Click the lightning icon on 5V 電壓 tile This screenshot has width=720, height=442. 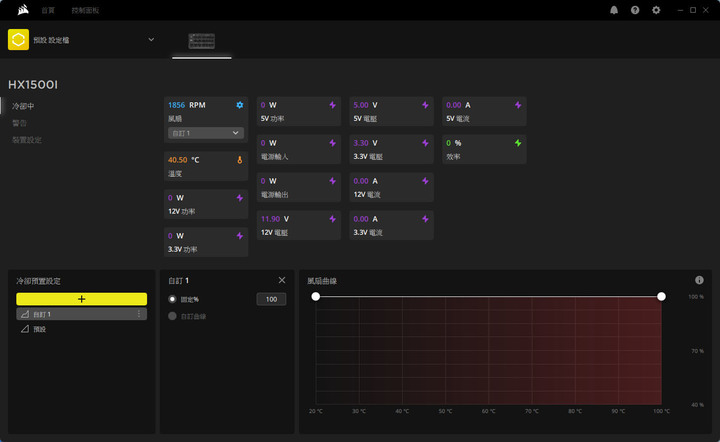pyautogui.click(x=425, y=105)
